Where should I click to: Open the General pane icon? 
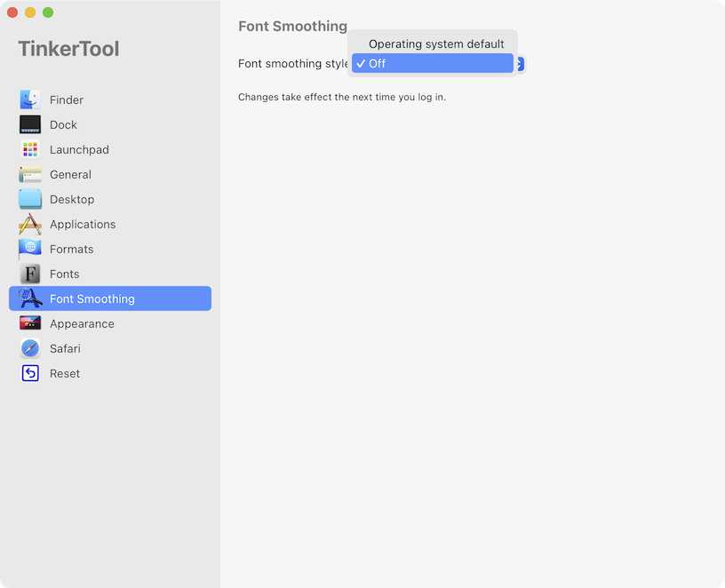[30, 174]
